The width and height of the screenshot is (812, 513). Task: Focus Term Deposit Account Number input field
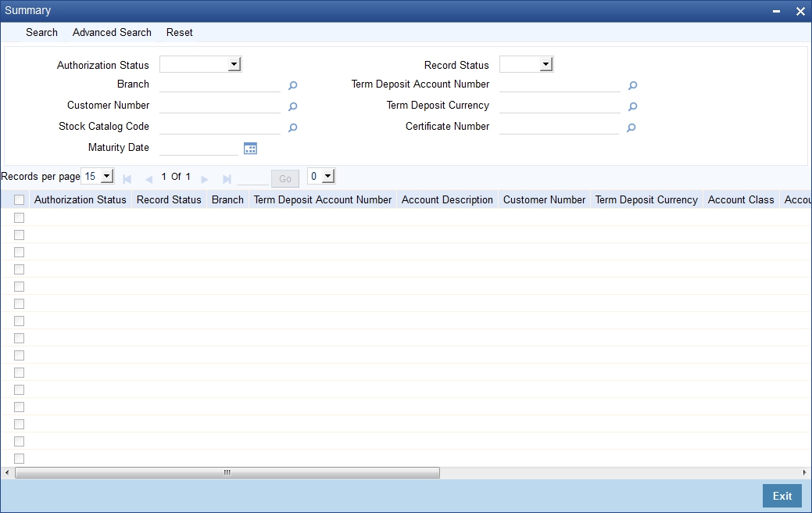(560, 84)
